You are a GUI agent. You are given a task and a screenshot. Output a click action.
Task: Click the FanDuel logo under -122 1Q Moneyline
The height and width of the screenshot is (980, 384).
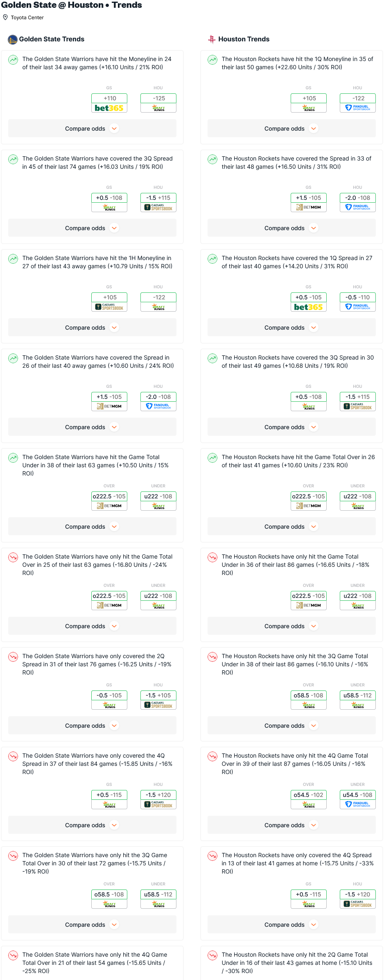[x=358, y=108]
